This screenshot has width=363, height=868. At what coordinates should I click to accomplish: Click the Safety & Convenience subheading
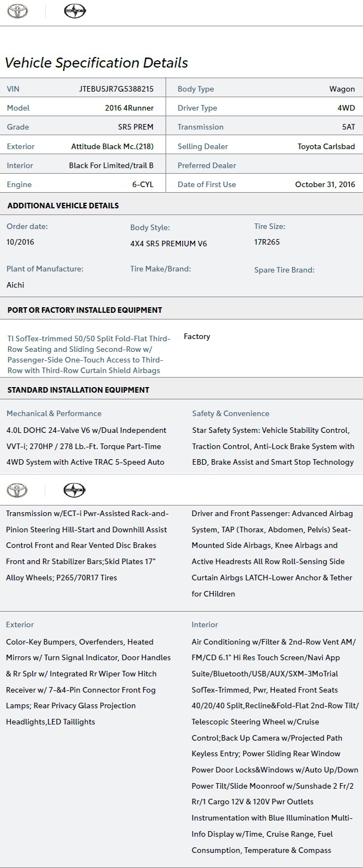pos(230,413)
